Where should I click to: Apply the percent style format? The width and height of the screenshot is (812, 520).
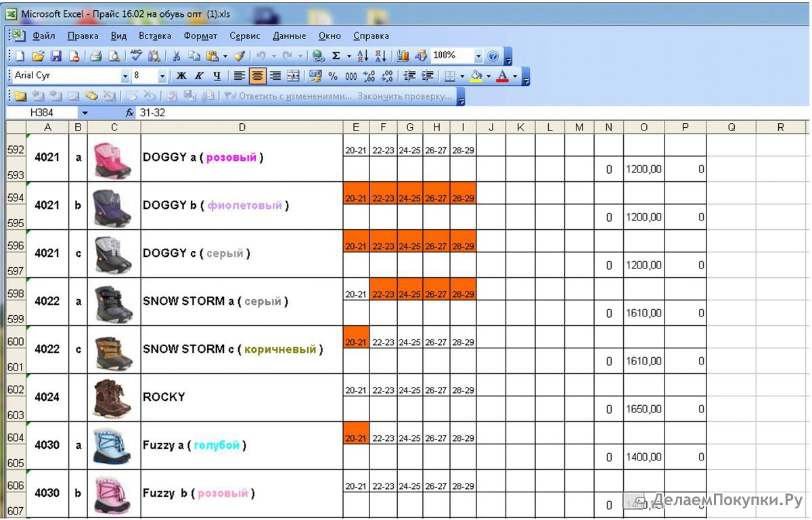tap(333, 76)
